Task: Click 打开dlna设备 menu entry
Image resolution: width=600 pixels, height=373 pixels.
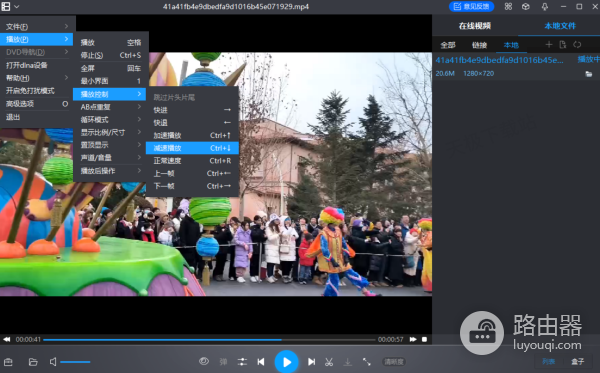Action: (x=37, y=65)
